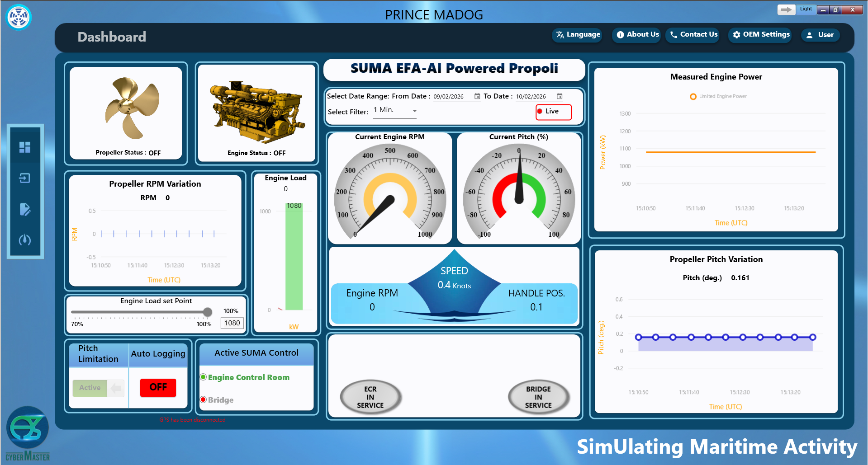Toggle the Live data button
This screenshot has height=465, width=868.
[554, 112]
